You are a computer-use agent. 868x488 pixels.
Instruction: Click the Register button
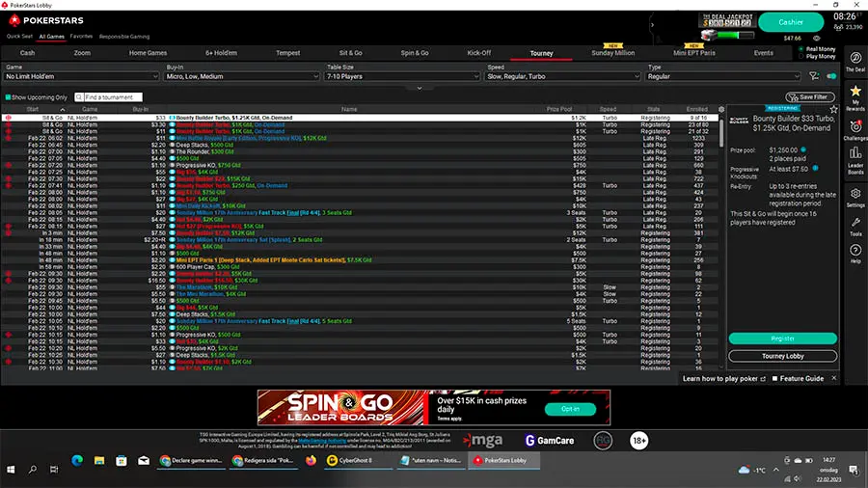[x=782, y=339]
